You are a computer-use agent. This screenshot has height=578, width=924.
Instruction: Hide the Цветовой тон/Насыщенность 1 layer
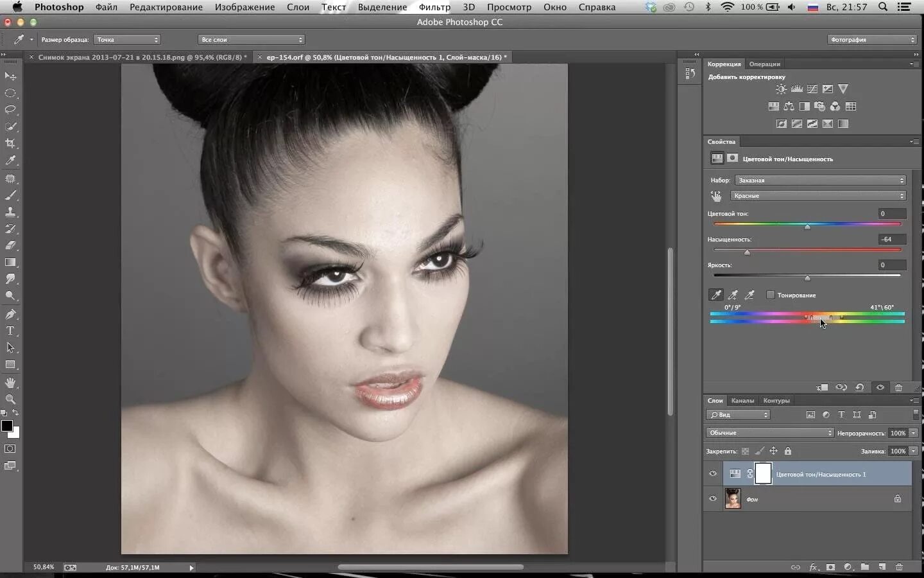coord(712,474)
